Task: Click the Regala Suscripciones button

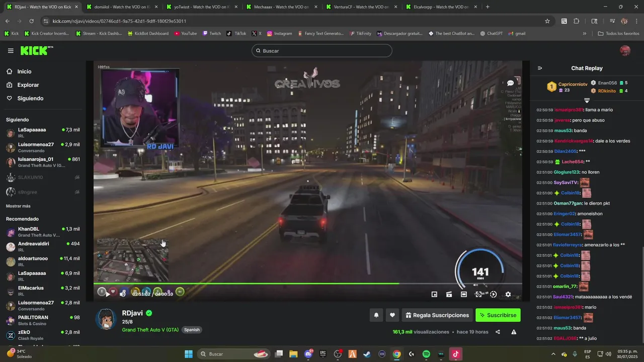Action: (x=437, y=315)
